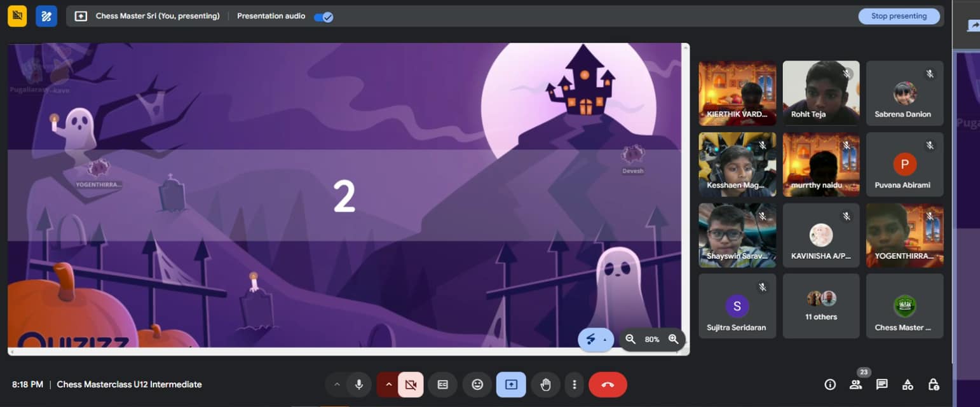The image size is (980, 407).
Task: Click muted mic icon on Sujitra Seridaran tile
Action: click(762, 287)
